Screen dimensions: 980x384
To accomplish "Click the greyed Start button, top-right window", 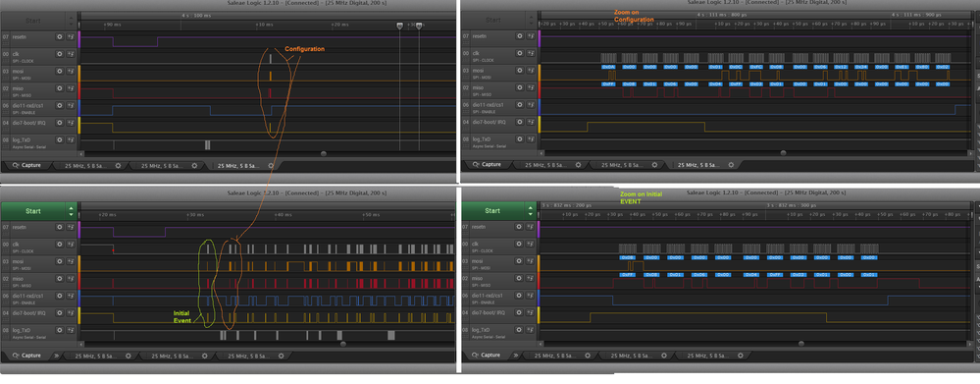I will [492, 21].
